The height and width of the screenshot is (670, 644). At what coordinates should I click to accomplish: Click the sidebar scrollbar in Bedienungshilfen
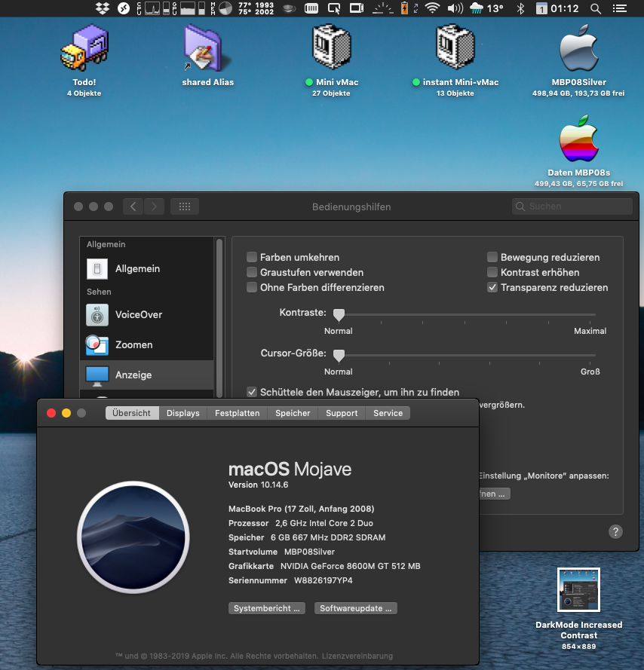[219, 318]
